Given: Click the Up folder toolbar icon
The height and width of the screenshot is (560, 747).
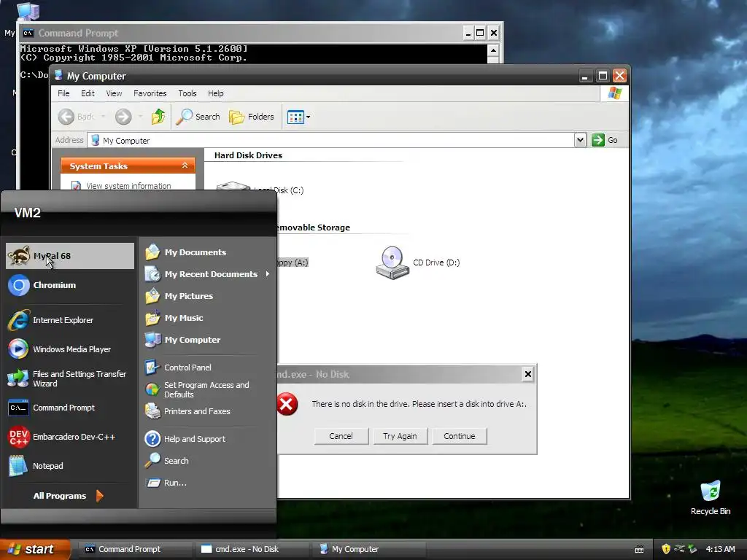Looking at the screenshot, I should point(158,117).
